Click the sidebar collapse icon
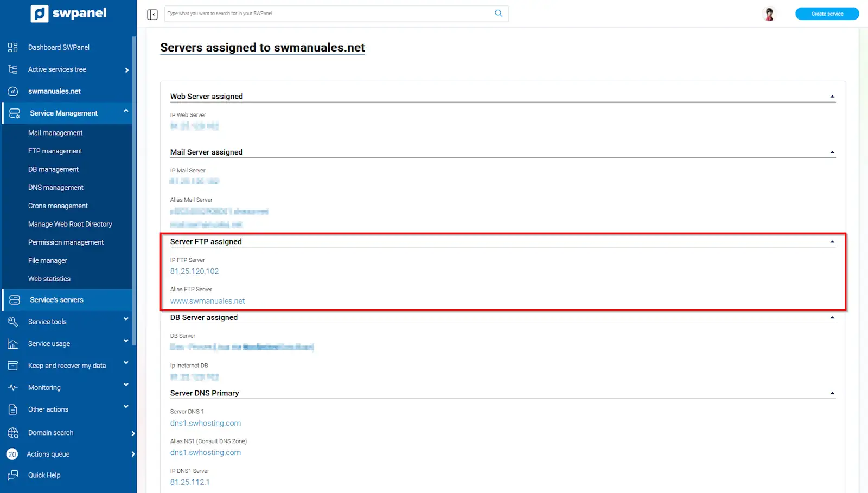 [152, 14]
